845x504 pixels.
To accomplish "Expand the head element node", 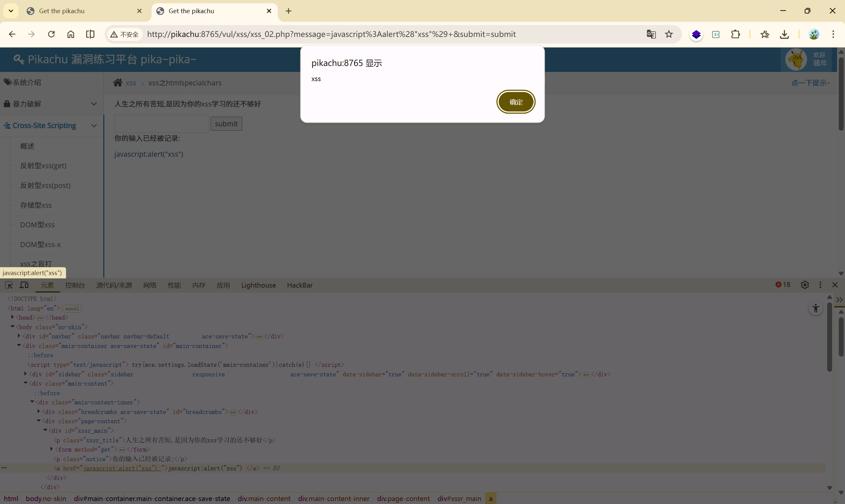I will tap(13, 317).
